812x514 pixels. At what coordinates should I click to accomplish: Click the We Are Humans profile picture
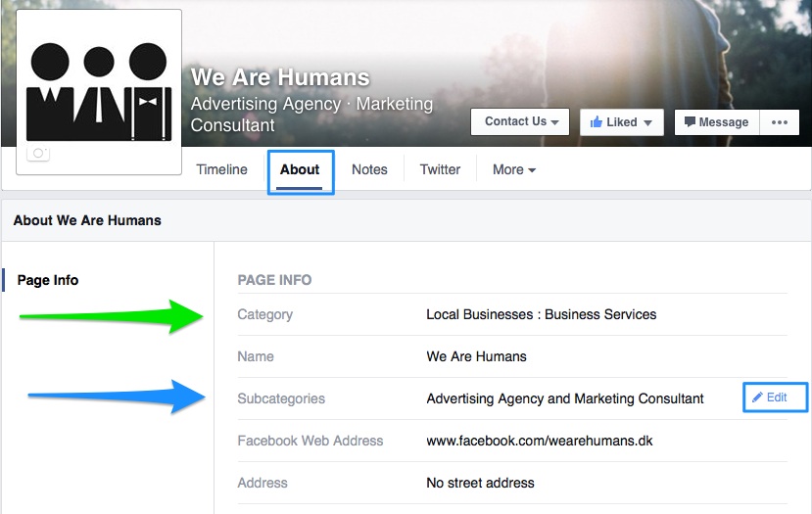(x=99, y=92)
